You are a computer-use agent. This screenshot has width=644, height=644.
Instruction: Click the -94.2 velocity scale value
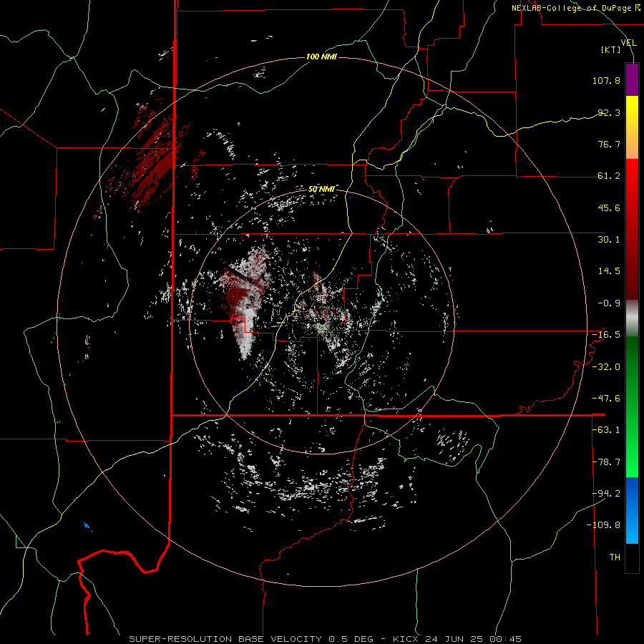tap(606, 494)
